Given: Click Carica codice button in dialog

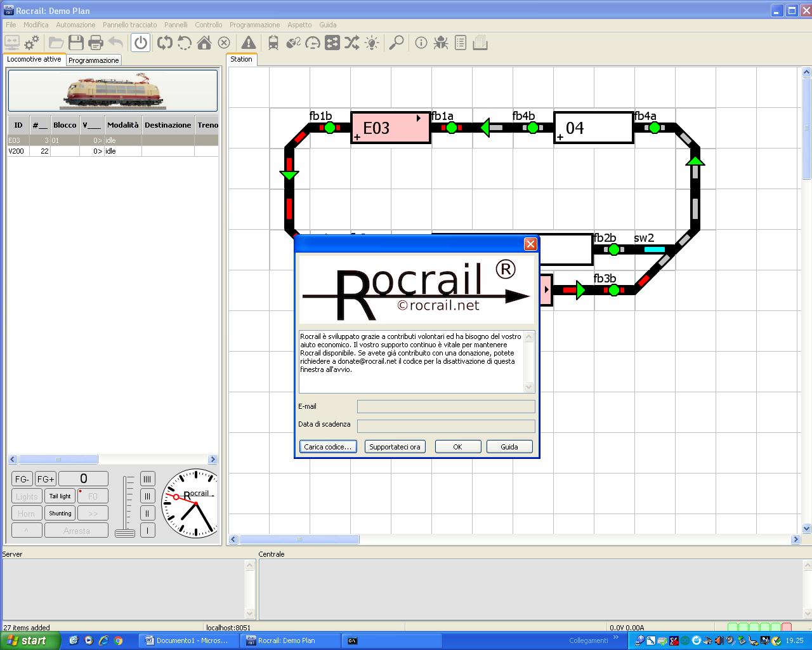Looking at the screenshot, I should click(x=327, y=447).
